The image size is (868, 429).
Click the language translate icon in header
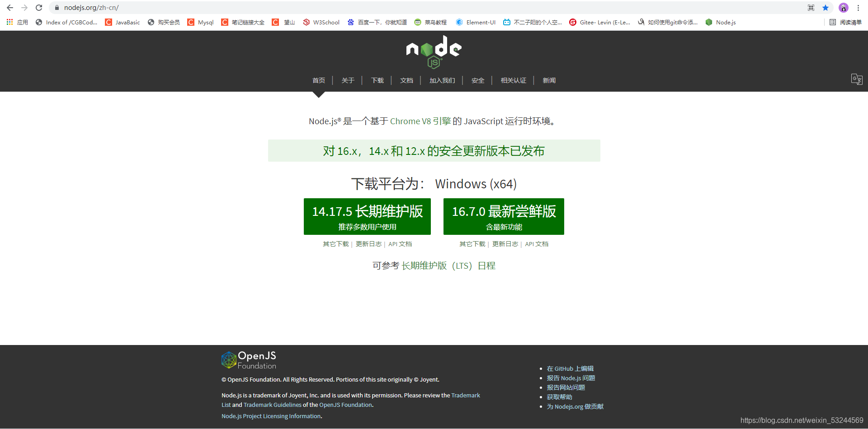point(857,79)
